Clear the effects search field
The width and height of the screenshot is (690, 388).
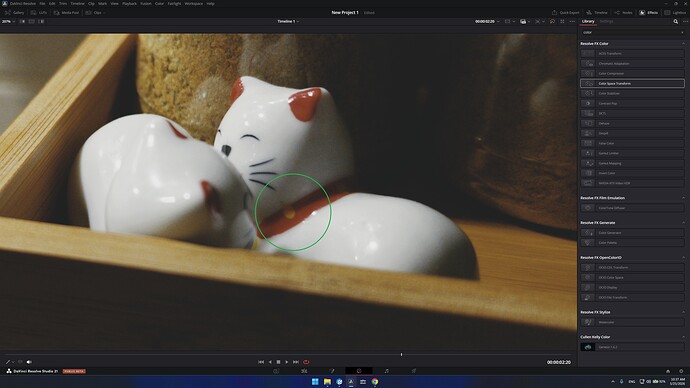click(x=683, y=33)
